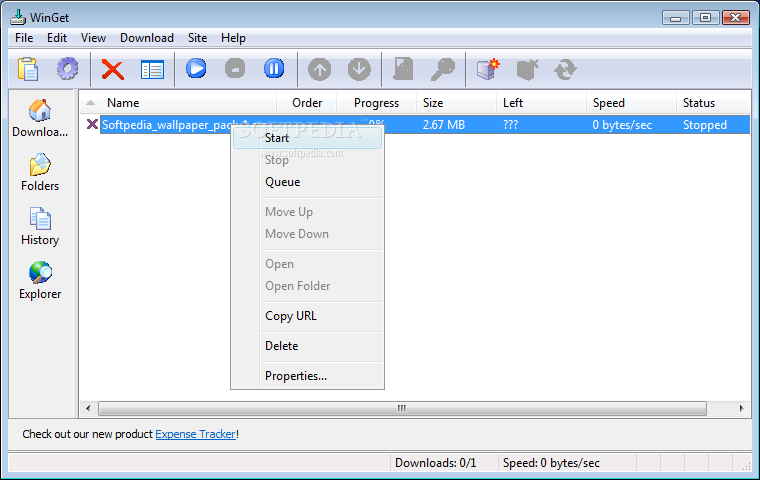Maximize the WinGet window
This screenshot has height=480, width=760.
706,18
